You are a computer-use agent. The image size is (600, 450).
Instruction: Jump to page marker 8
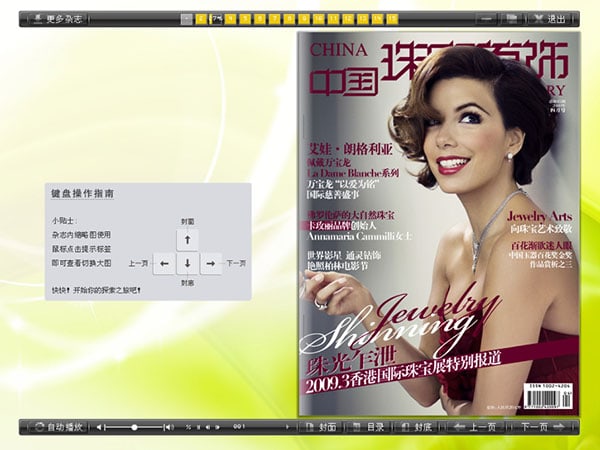point(289,19)
